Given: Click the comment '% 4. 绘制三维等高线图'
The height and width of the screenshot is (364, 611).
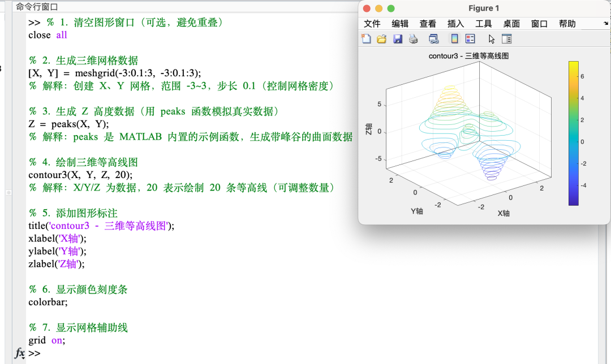Looking at the screenshot, I should coord(83,162).
